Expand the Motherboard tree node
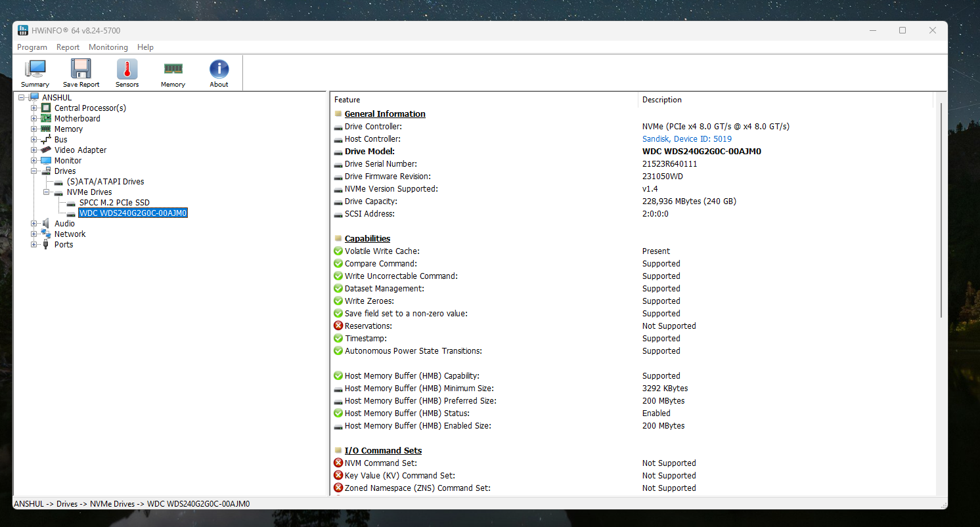 click(x=34, y=119)
